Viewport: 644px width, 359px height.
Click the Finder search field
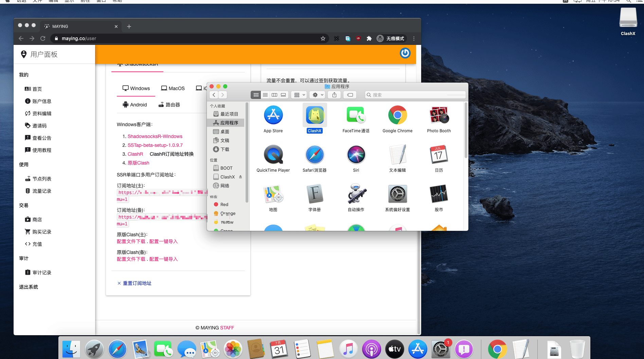pos(415,95)
